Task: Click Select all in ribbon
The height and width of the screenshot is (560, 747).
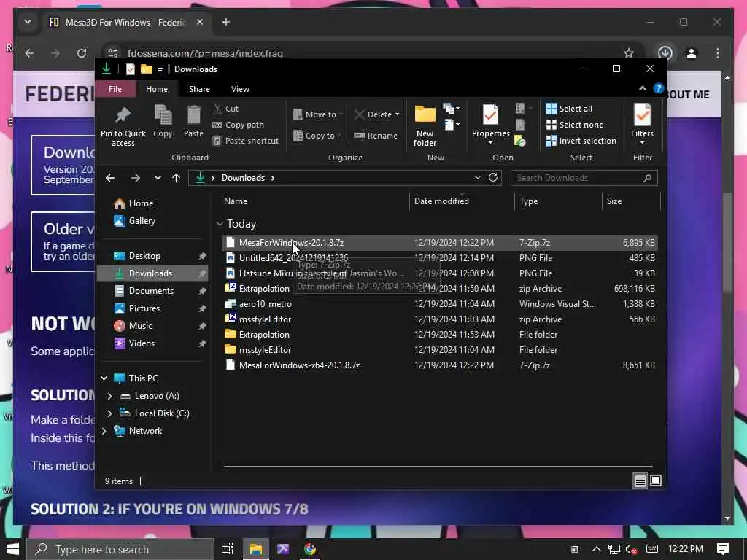Action: (569, 109)
